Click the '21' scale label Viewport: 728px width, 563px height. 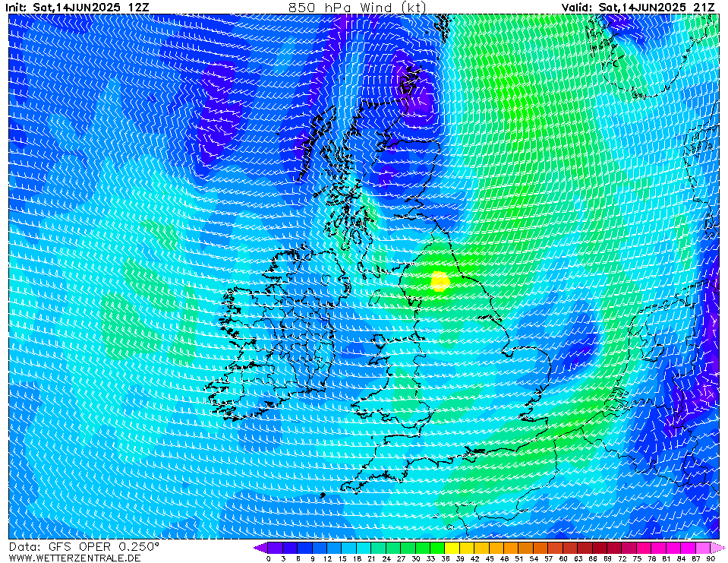371,558
